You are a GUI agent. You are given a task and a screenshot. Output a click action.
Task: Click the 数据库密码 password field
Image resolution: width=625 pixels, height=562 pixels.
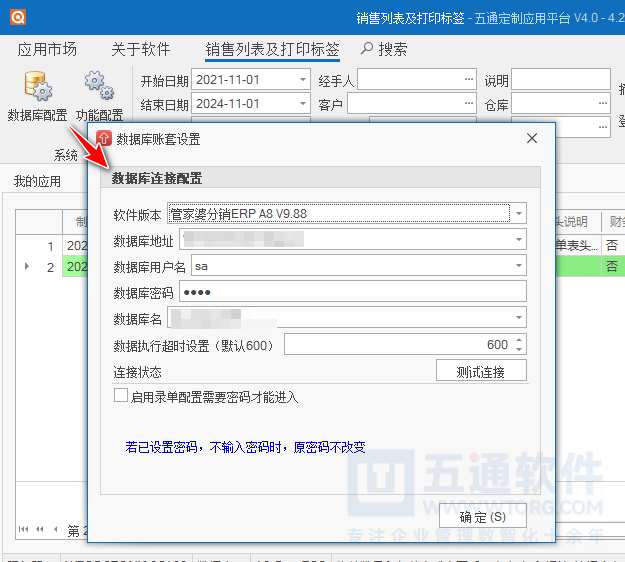pos(353,291)
